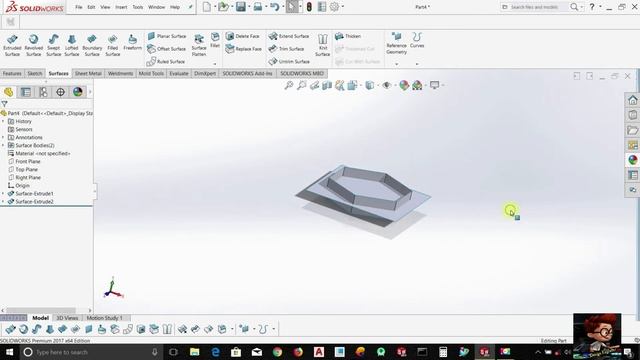Select the Knit Surface tool
Image resolution: width=640 pixels, height=360 pixels.
pyautogui.click(x=322, y=45)
